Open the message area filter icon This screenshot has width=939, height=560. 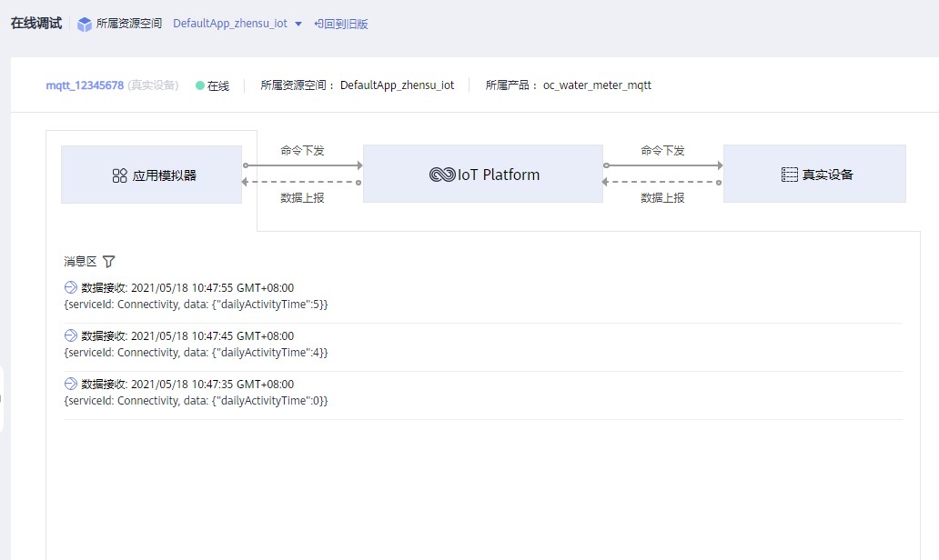pos(109,262)
